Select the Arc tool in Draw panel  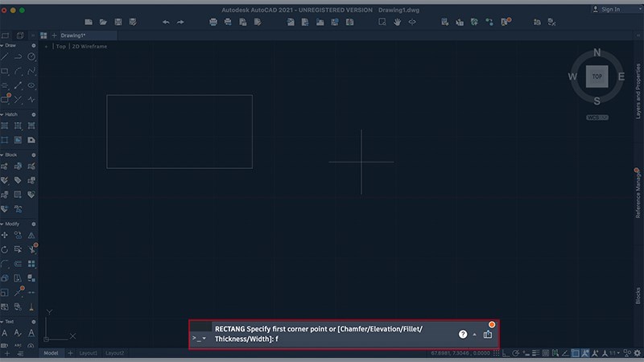tap(18, 72)
